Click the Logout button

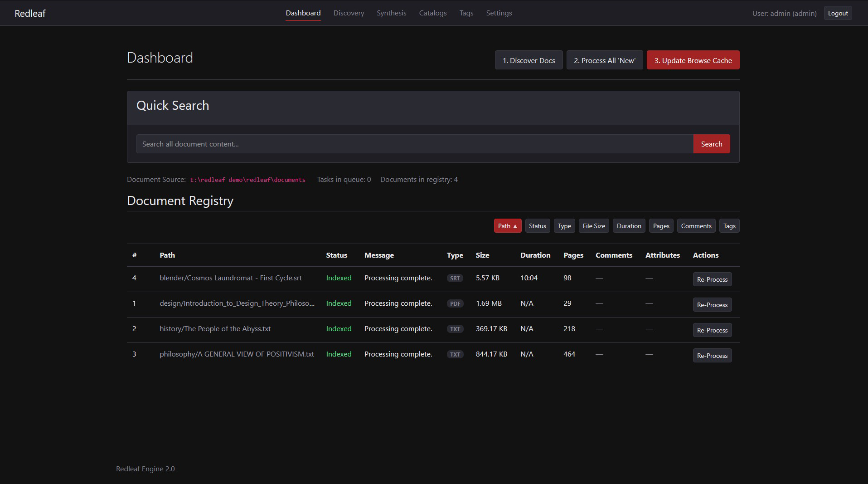(837, 13)
